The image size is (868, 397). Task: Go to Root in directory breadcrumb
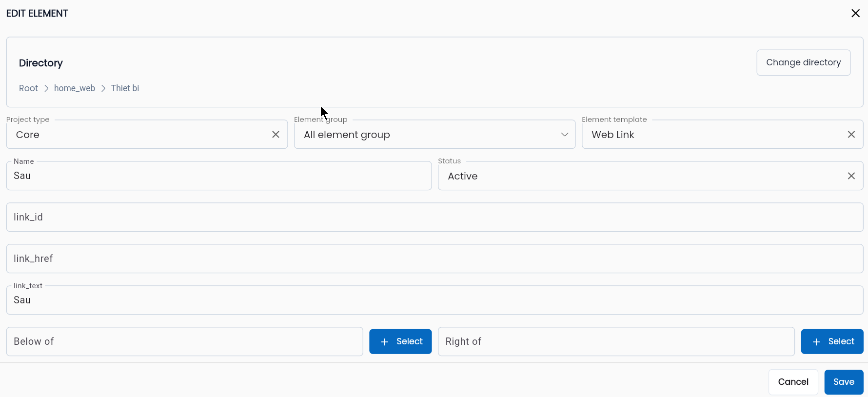(28, 88)
